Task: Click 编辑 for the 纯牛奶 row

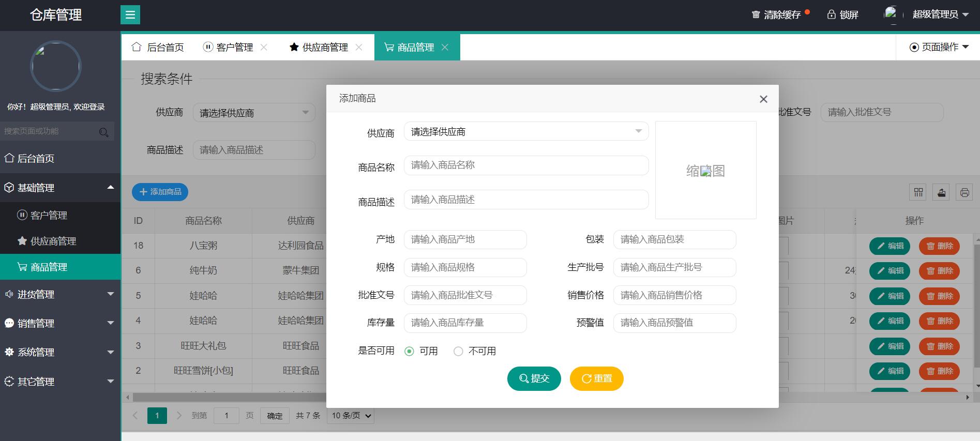Action: pyautogui.click(x=890, y=271)
